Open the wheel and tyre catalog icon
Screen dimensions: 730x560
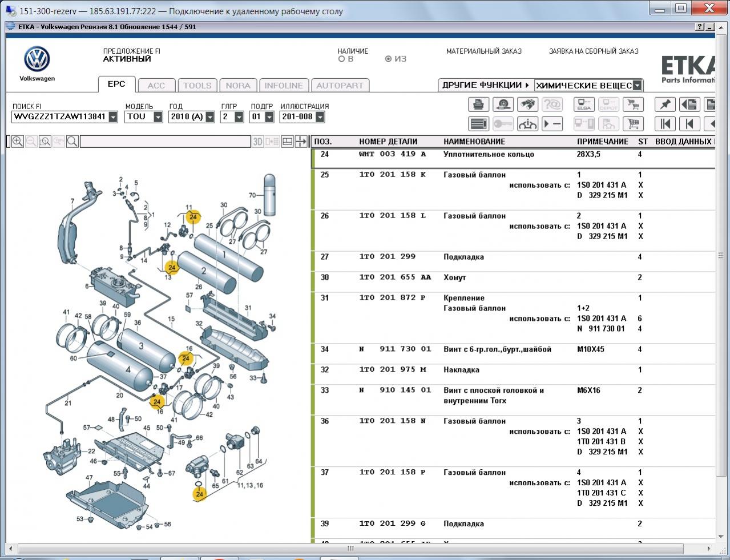(503, 104)
